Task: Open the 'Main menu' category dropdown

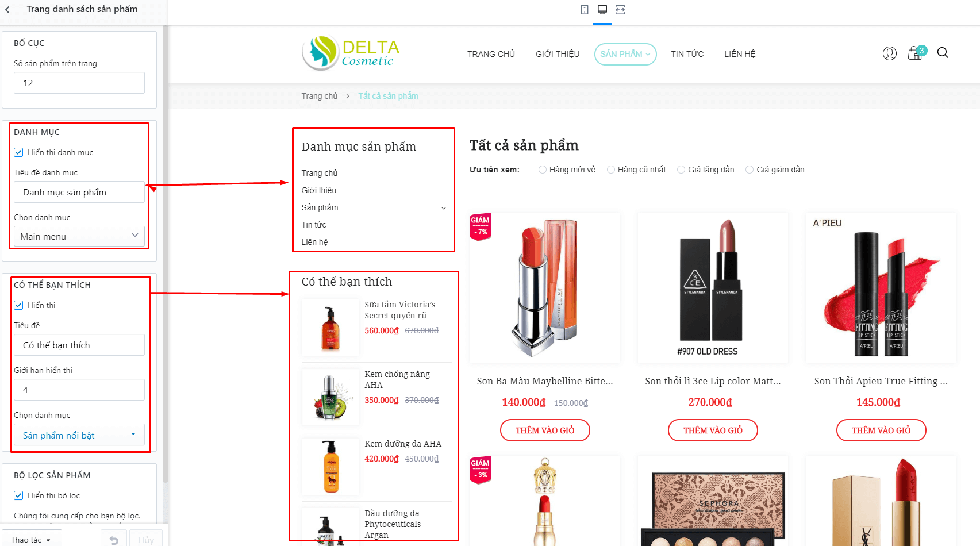Action: 79,236
